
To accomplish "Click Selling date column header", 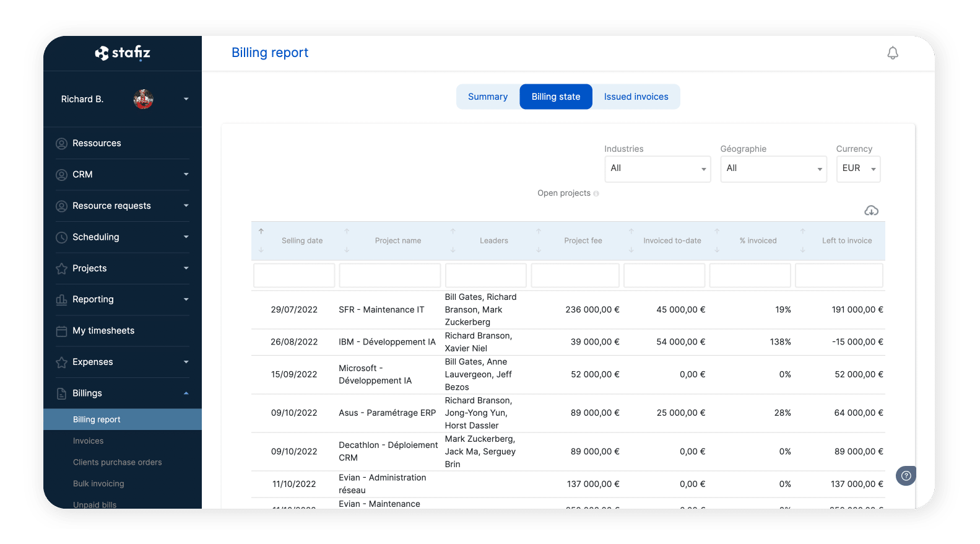I will tap(302, 240).
